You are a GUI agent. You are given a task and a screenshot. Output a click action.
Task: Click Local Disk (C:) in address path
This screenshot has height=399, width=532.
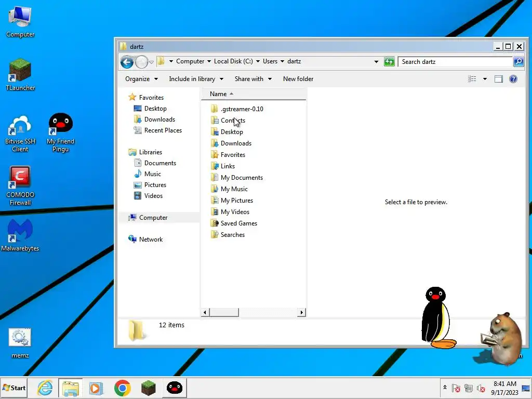[x=233, y=61]
